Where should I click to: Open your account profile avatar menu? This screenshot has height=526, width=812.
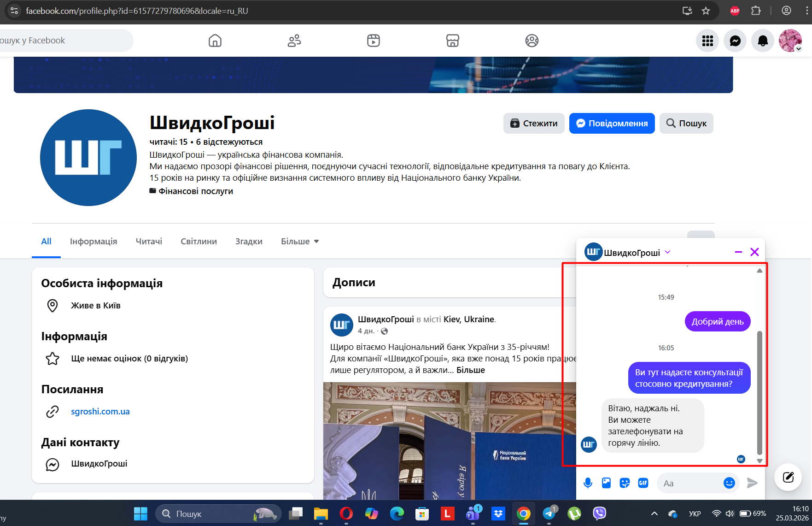[x=790, y=41]
